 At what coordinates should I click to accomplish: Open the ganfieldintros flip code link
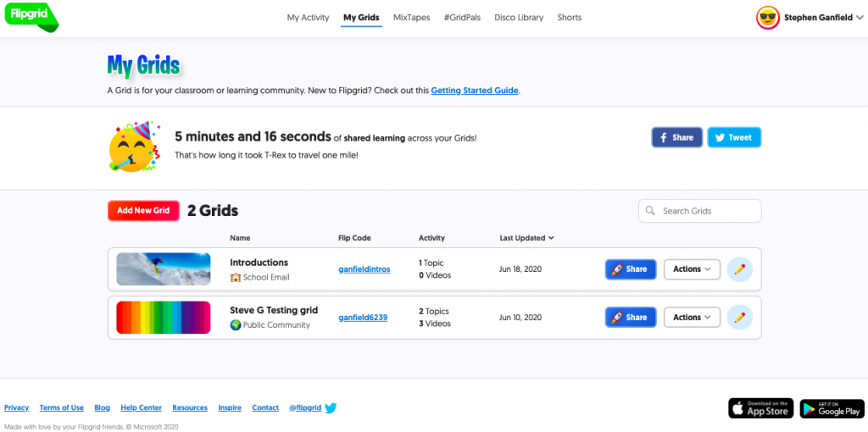tap(364, 269)
